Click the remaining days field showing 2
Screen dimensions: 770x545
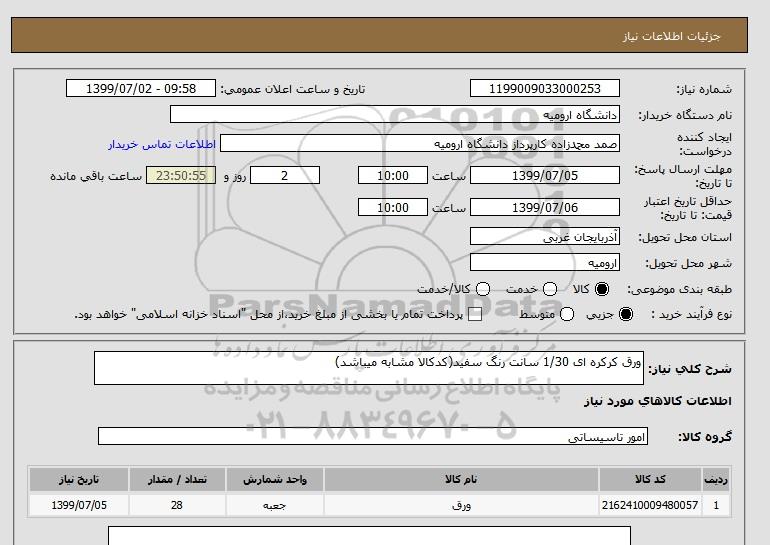click(285, 175)
